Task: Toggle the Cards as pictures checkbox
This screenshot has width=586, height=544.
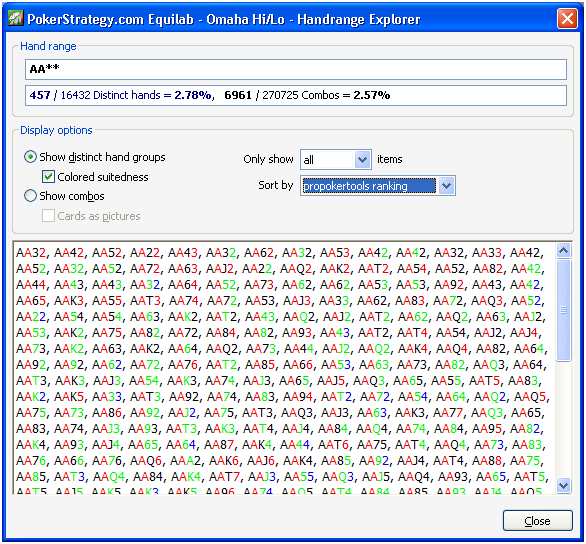Action: [48, 216]
